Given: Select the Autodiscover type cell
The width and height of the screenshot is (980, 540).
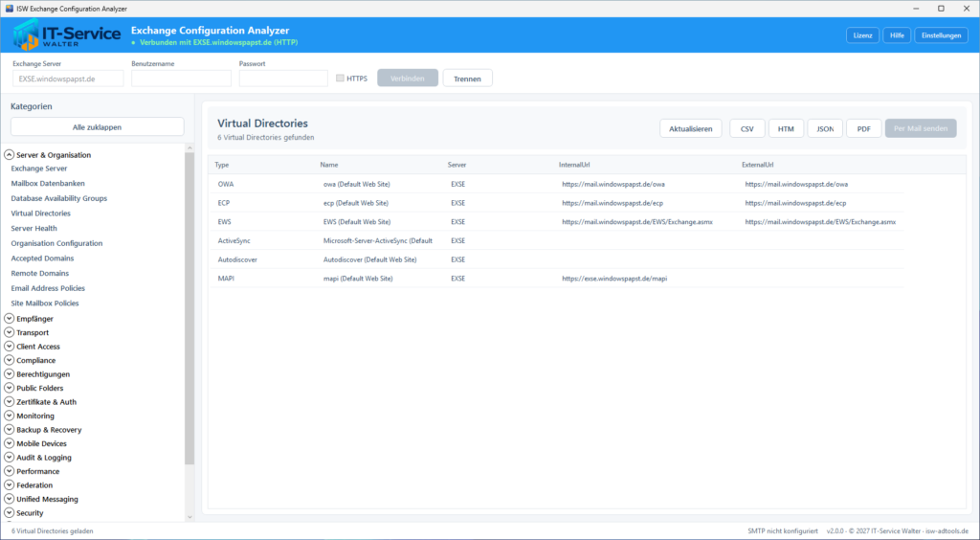Looking at the screenshot, I should tap(237, 259).
